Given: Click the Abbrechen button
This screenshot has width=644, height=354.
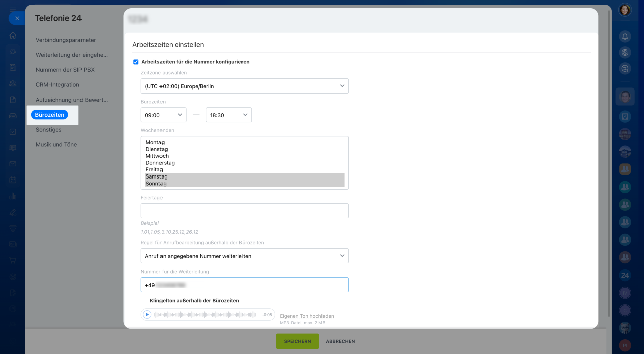Looking at the screenshot, I should tap(340, 341).
